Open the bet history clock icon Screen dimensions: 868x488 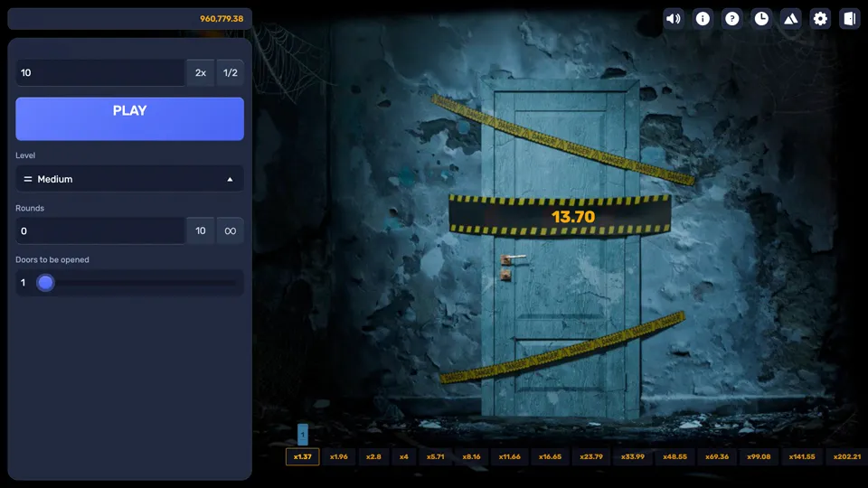pos(761,19)
